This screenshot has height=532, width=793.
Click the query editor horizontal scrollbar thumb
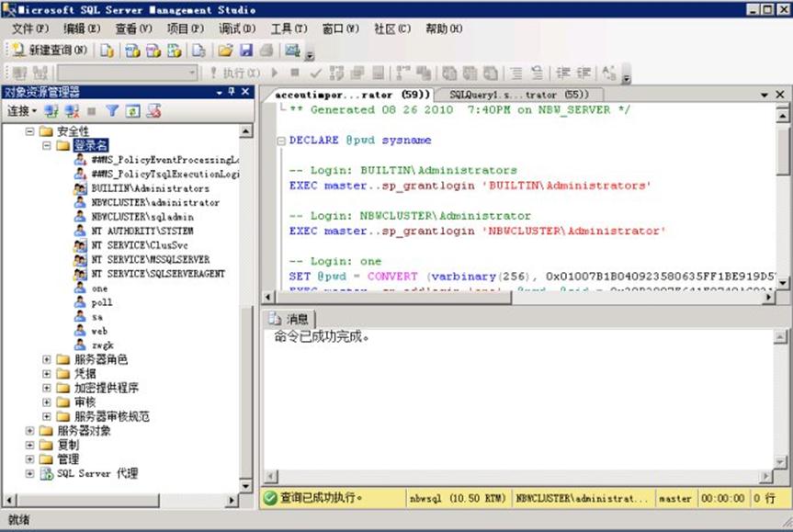point(393,298)
